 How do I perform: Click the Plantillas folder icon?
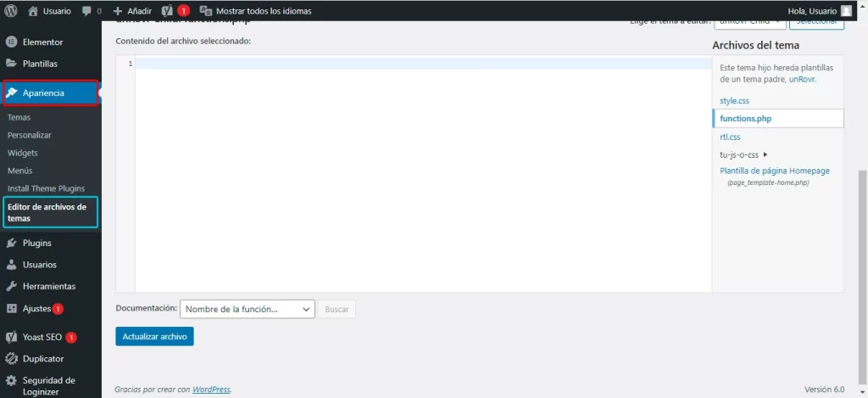(11, 63)
